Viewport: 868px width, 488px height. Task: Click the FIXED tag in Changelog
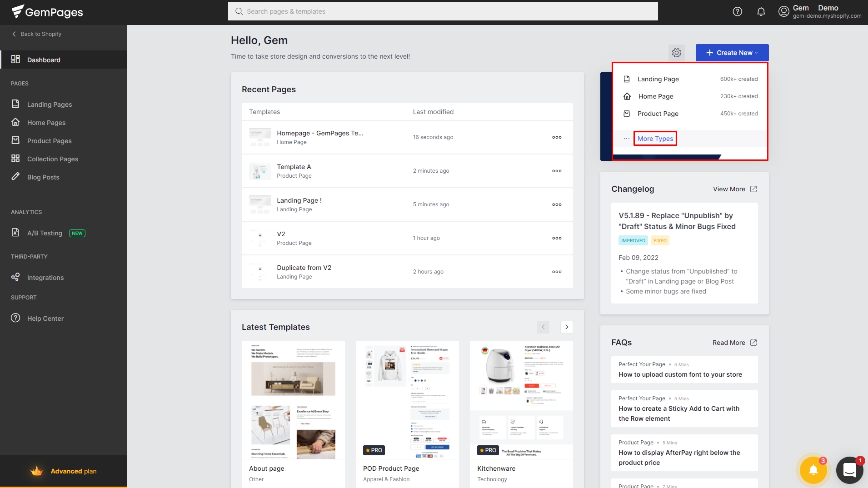660,240
